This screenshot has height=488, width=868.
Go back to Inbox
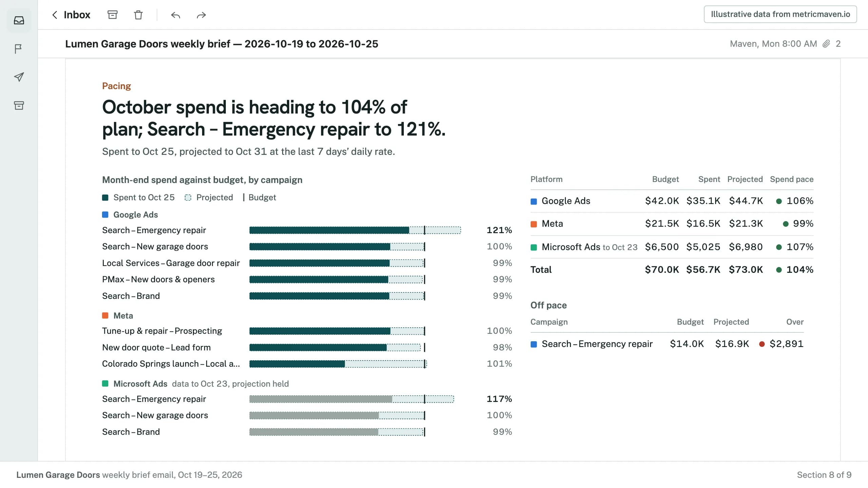click(71, 15)
